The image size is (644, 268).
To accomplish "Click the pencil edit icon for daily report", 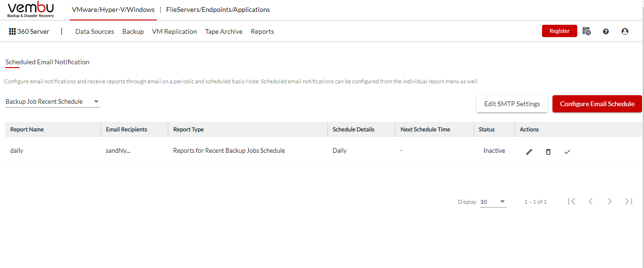I will pos(529,152).
